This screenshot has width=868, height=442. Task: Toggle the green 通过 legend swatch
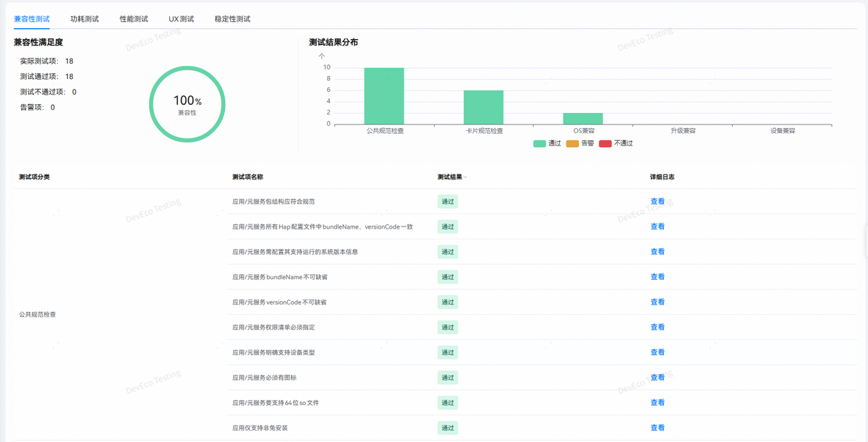coord(540,143)
